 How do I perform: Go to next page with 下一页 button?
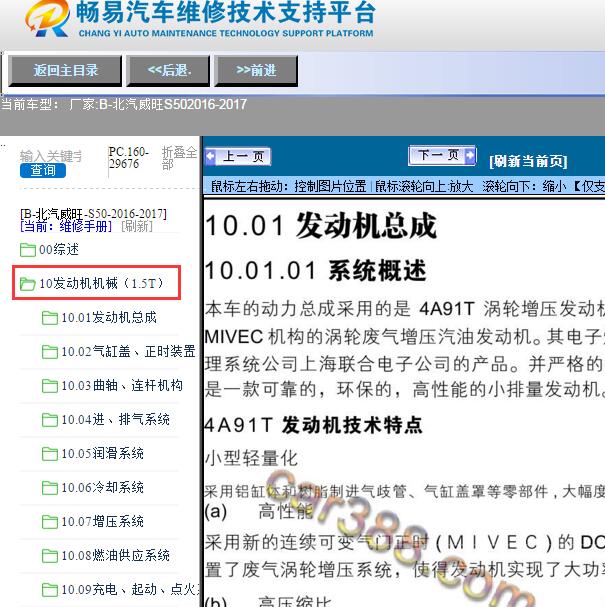442,156
